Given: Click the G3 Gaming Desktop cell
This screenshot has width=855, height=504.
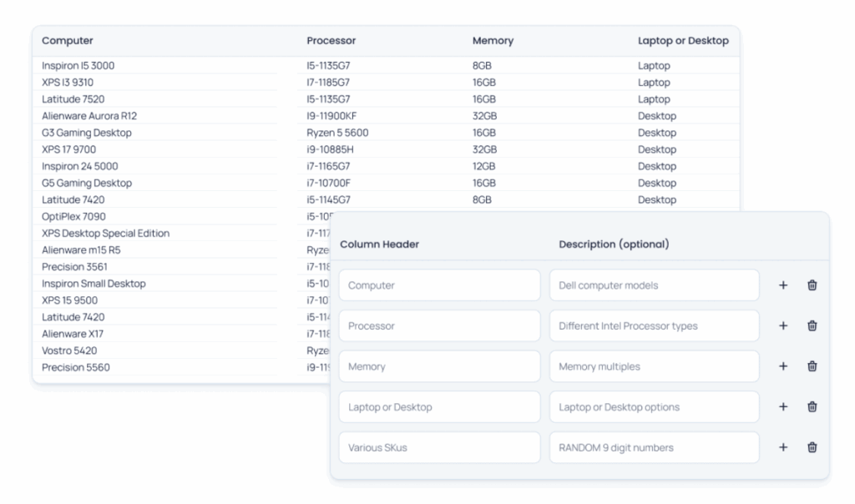Looking at the screenshot, I should point(86,133).
